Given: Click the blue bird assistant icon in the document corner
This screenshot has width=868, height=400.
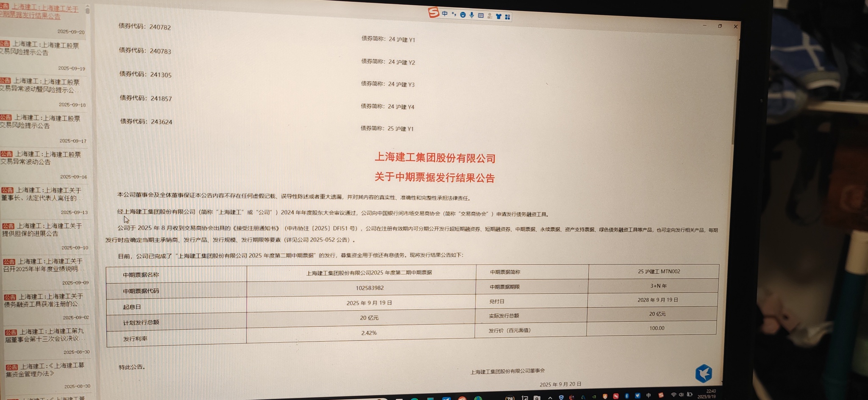Looking at the screenshot, I should point(704,373).
